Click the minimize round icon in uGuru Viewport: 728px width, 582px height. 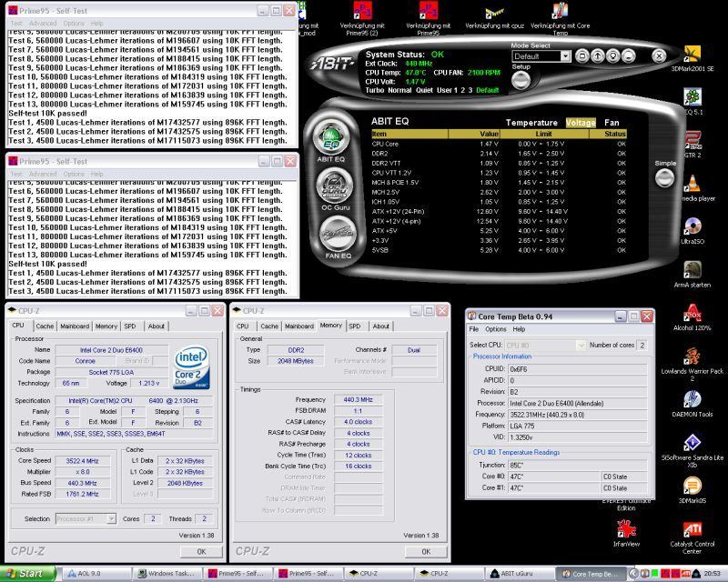point(628,56)
